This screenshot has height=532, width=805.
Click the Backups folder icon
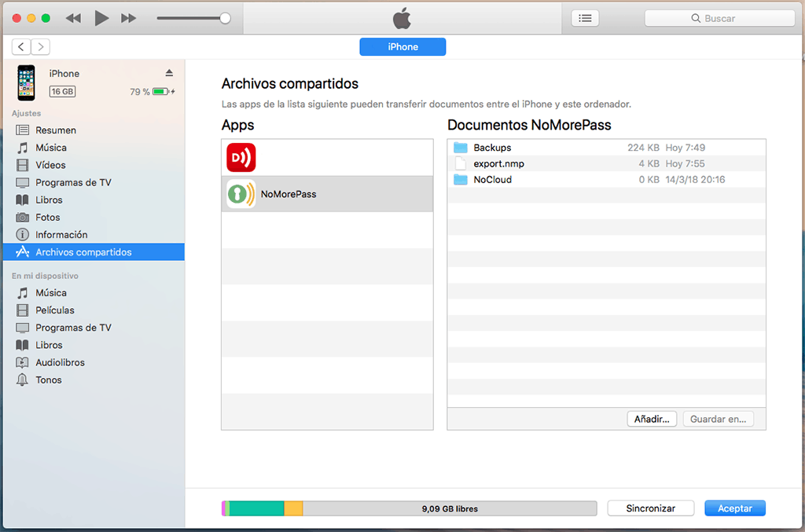pos(461,148)
